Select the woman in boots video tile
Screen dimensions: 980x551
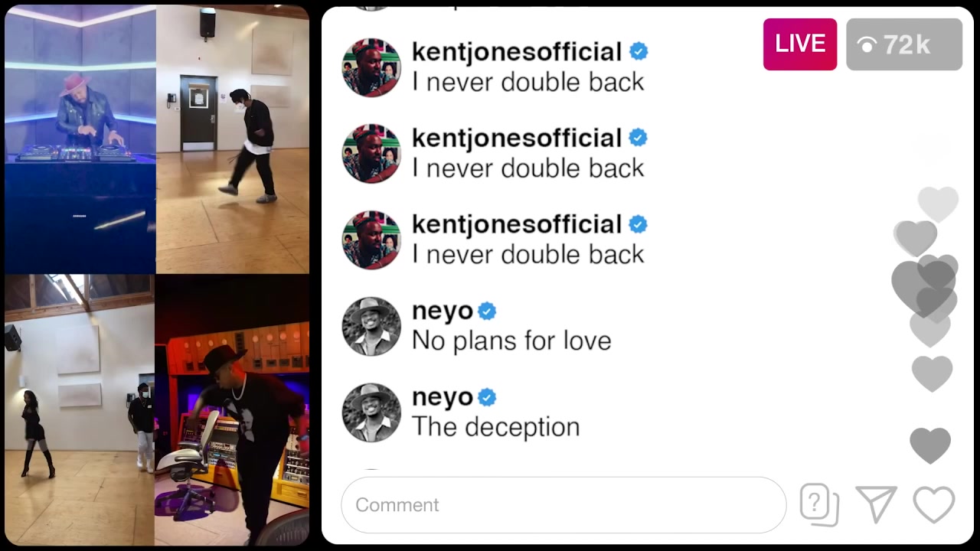pyautogui.click(x=80, y=410)
